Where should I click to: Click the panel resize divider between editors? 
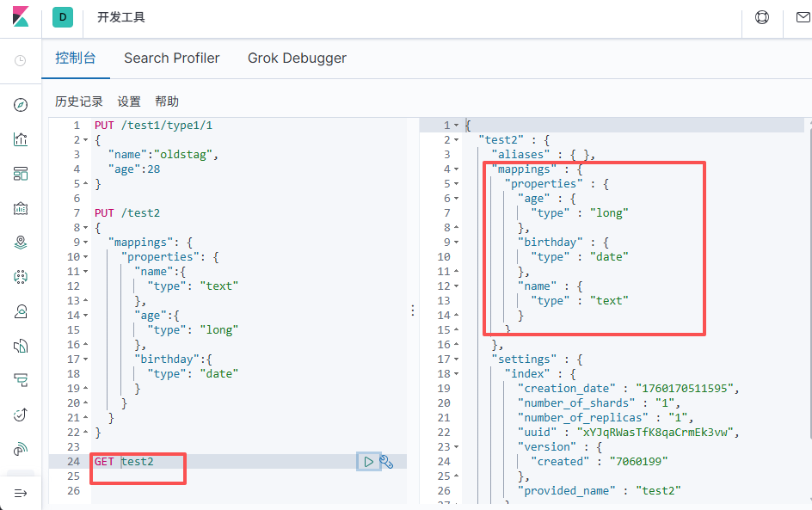point(412,310)
